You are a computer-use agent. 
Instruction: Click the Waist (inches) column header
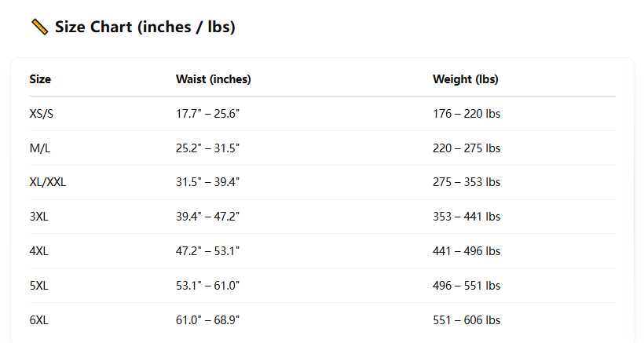click(x=213, y=79)
